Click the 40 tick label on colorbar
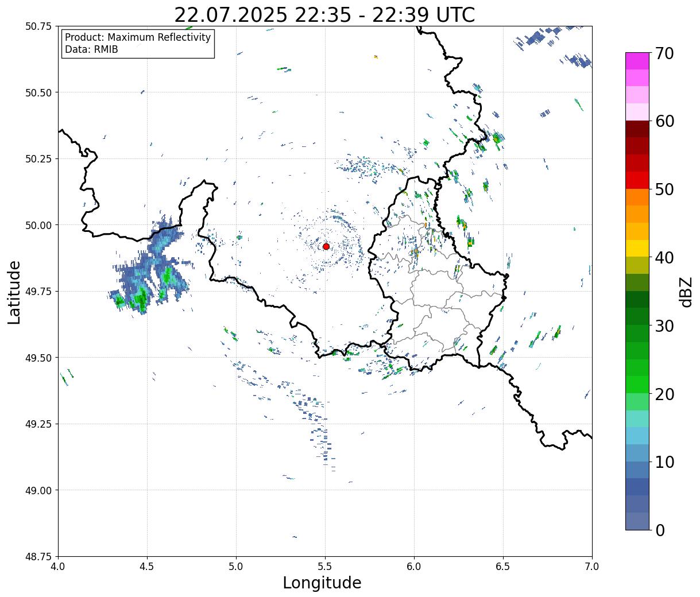 click(664, 257)
